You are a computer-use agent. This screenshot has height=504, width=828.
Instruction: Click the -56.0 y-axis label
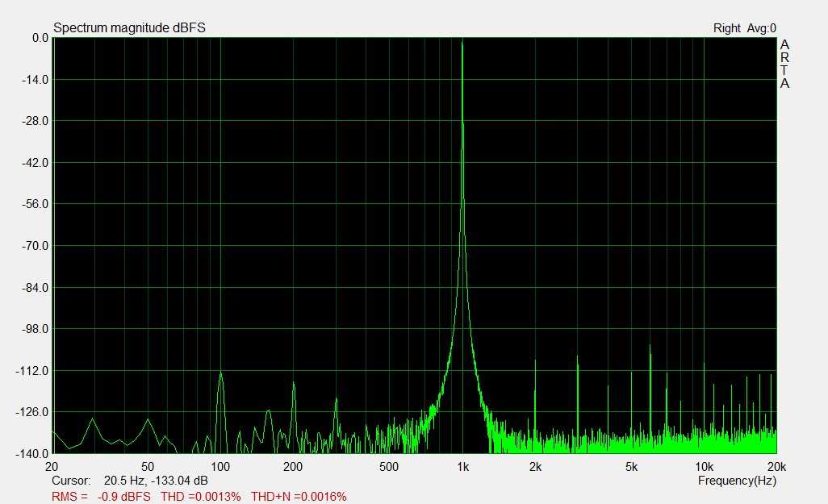[35, 204]
